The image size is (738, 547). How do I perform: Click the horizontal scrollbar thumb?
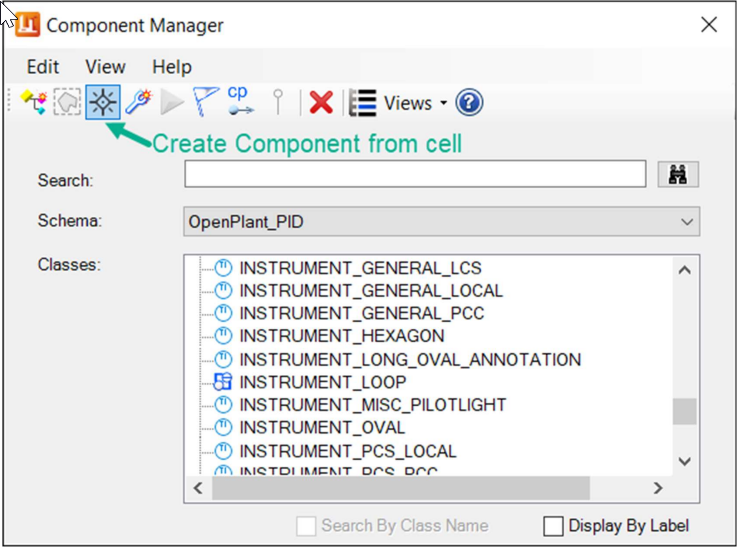pyautogui.click(x=401, y=488)
